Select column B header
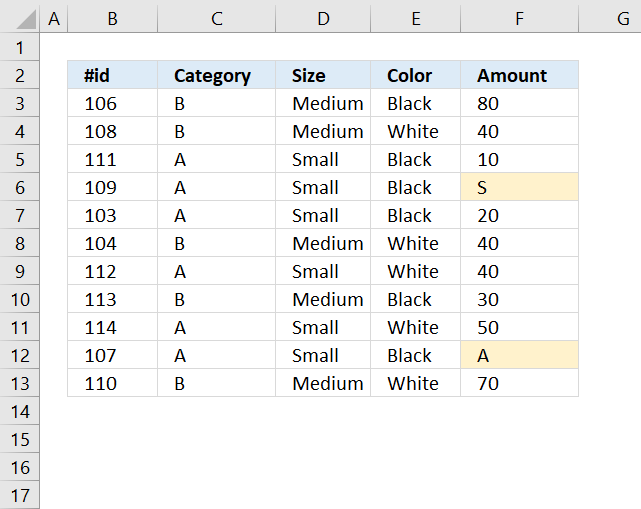Image resolution: width=641 pixels, height=509 pixels. 112,18
